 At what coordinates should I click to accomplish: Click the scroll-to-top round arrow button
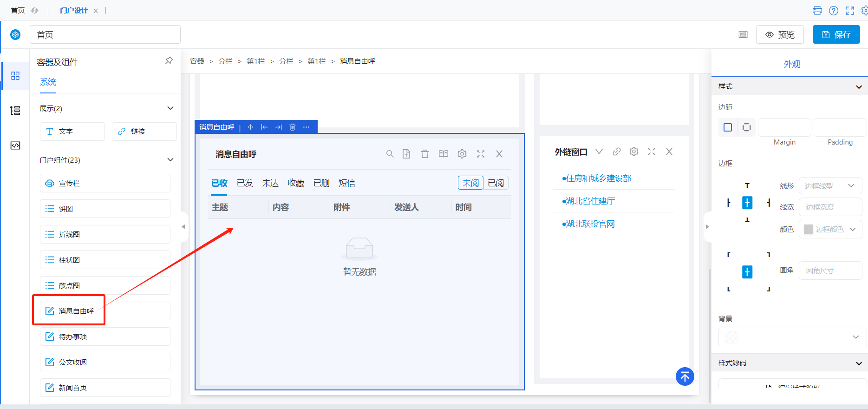tap(685, 376)
